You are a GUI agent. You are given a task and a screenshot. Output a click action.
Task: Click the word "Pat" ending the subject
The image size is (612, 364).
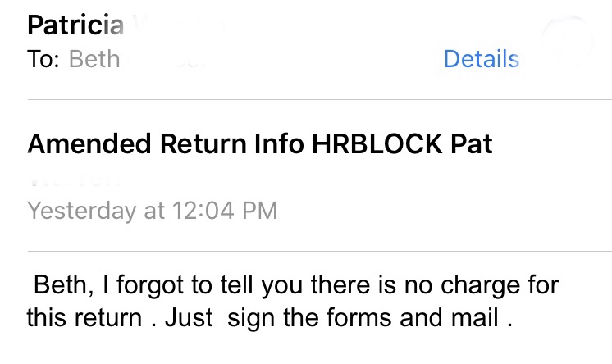click(x=472, y=144)
